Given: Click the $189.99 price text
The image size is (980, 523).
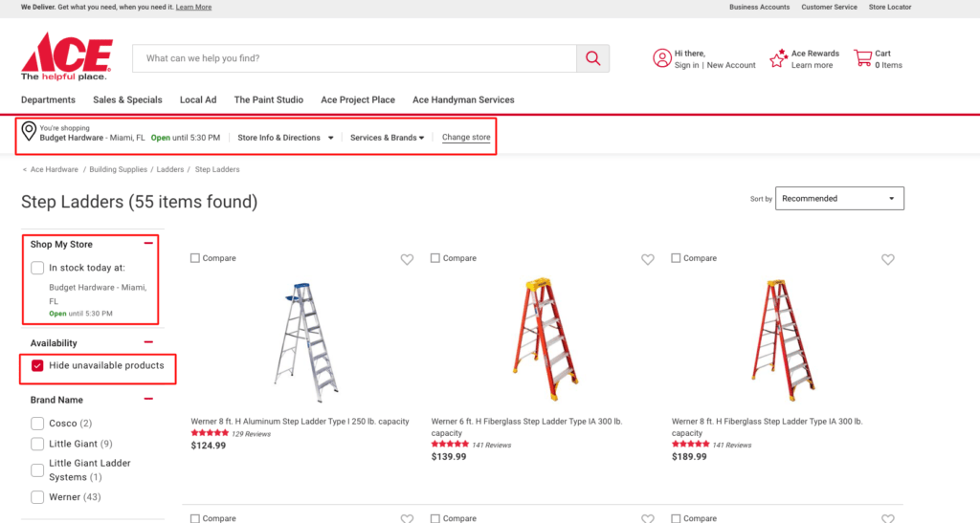Looking at the screenshot, I should coord(689,457).
